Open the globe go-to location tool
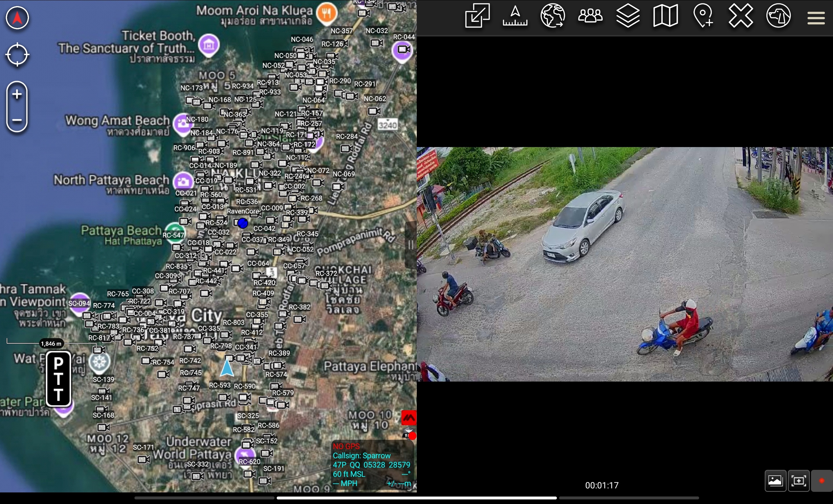 pyautogui.click(x=553, y=16)
